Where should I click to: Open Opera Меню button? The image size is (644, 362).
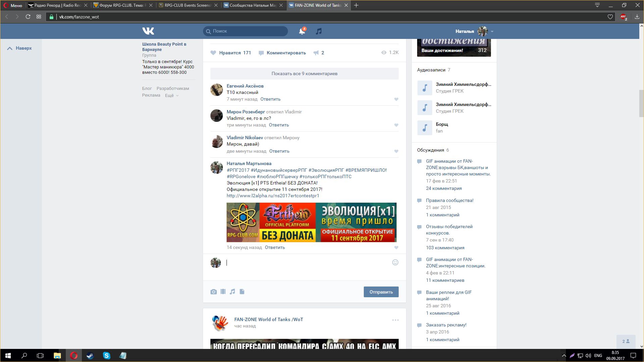tap(13, 5)
